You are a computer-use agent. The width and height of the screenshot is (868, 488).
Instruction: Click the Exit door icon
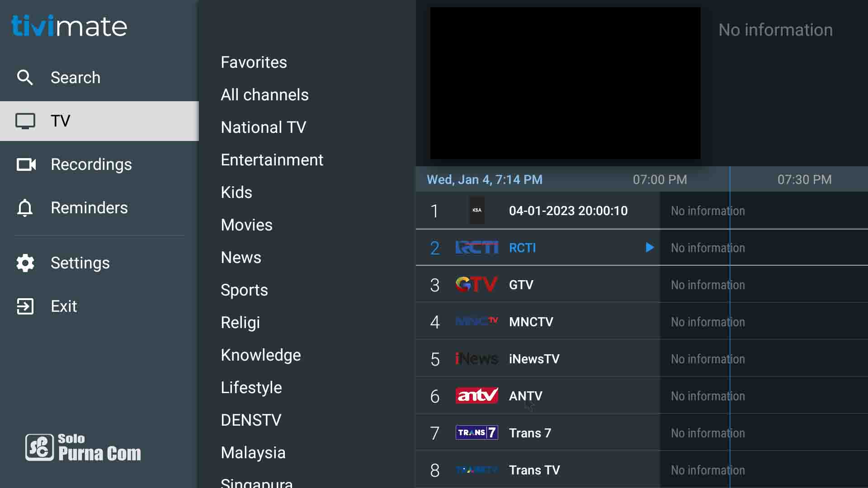pyautogui.click(x=25, y=306)
